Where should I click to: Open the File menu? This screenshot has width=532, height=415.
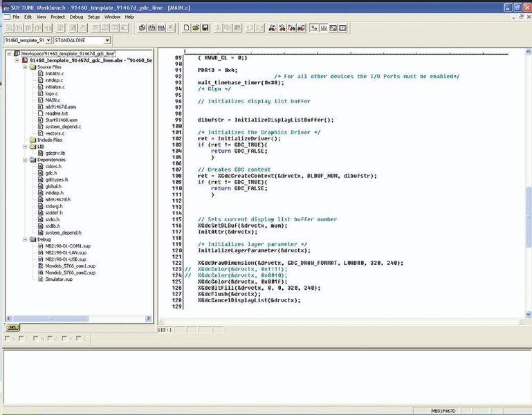16,17
